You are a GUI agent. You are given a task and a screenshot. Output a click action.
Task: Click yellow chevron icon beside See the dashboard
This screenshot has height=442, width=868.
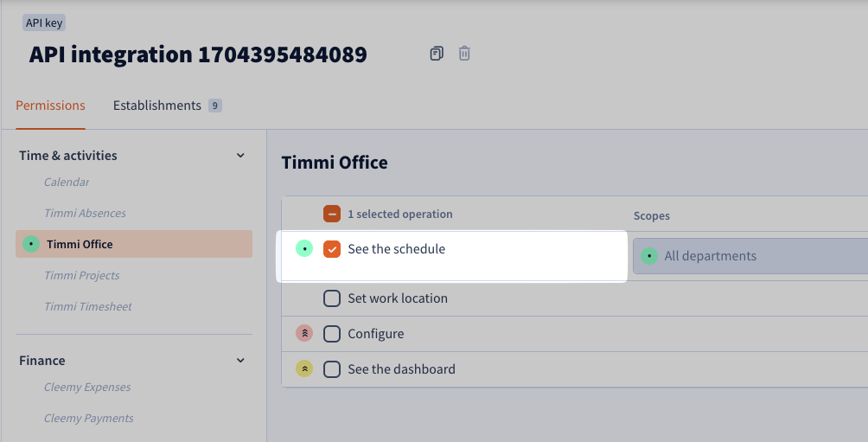click(x=304, y=368)
